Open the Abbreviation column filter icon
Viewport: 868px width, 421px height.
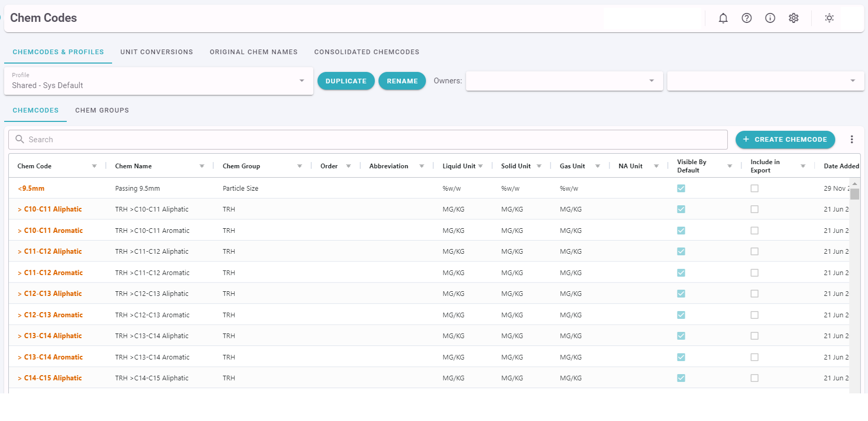point(422,166)
